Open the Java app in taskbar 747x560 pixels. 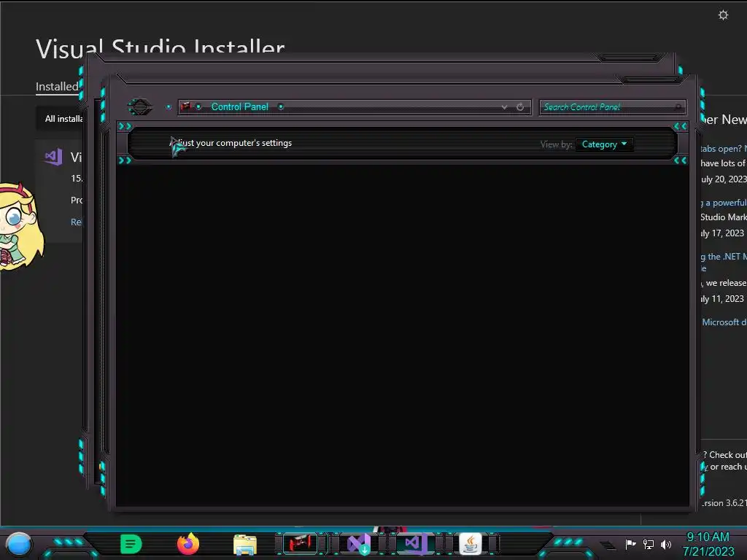471,544
